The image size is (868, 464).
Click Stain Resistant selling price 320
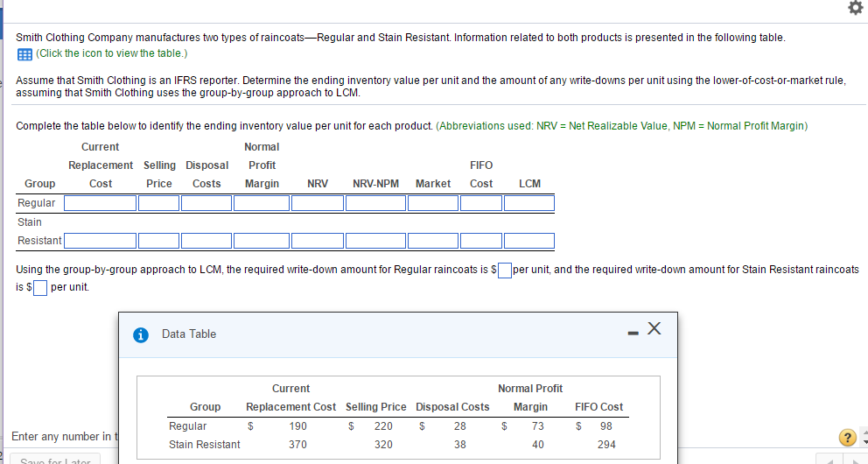(383, 445)
